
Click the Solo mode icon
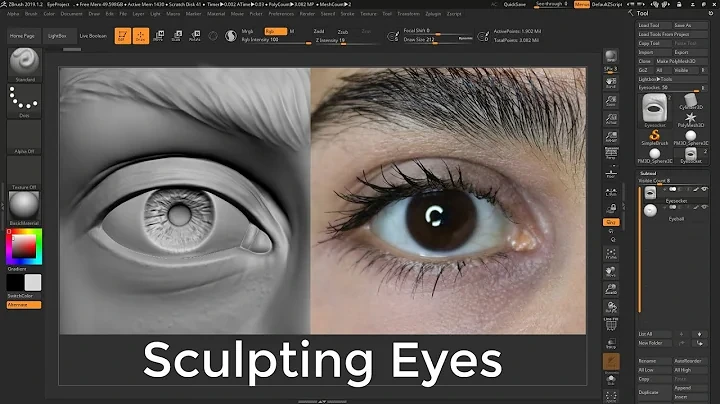coord(611,380)
